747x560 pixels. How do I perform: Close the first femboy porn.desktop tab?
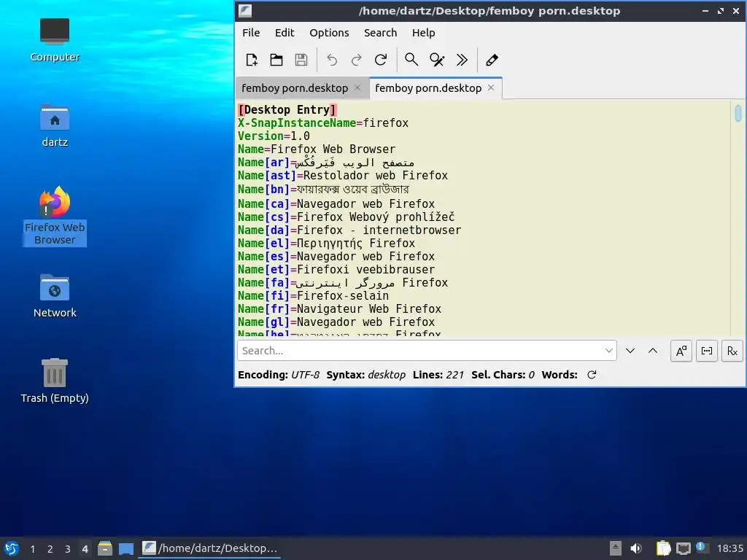click(357, 87)
